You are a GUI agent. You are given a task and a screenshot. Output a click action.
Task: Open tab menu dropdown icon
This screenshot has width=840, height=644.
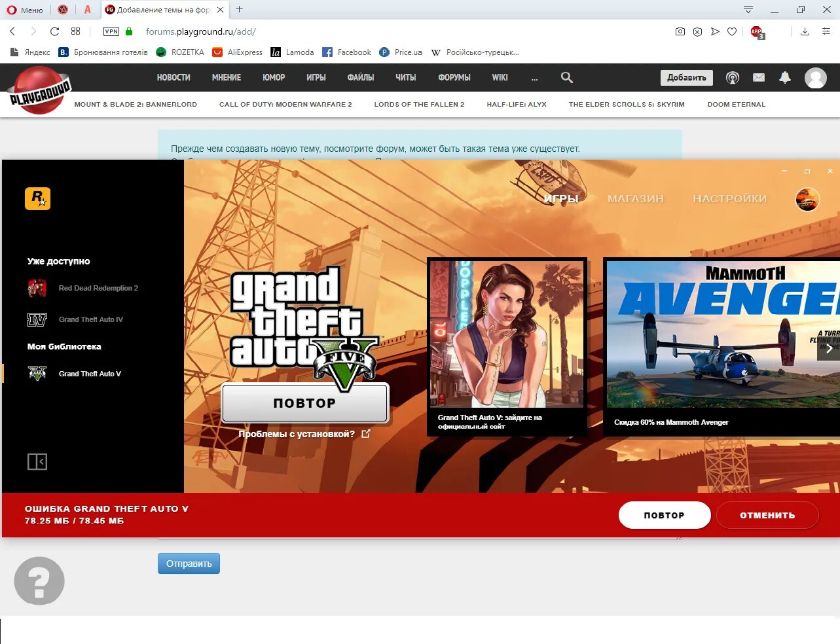pos(748,10)
